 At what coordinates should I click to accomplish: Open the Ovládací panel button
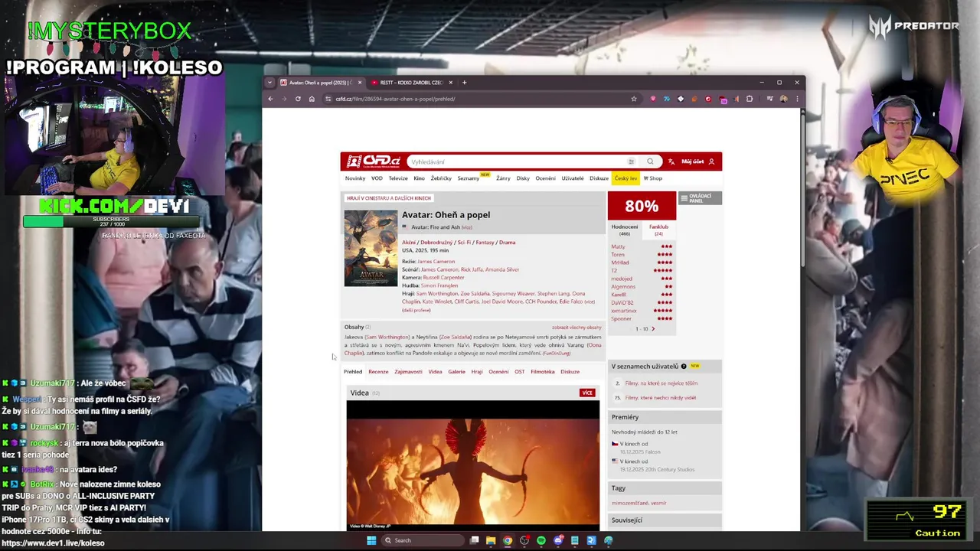click(700, 198)
